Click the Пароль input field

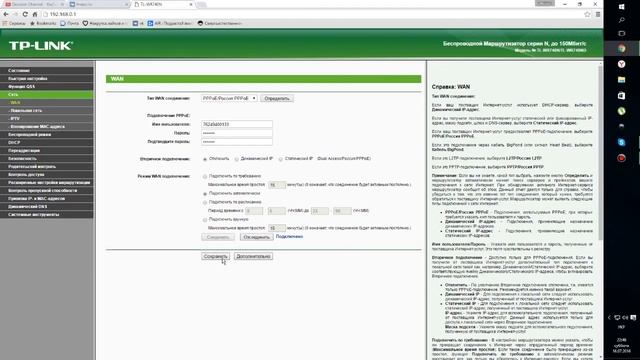pos(237,133)
